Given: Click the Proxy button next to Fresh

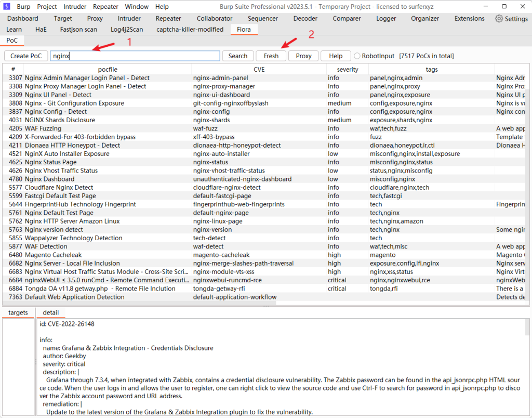Looking at the screenshot, I should 303,56.
